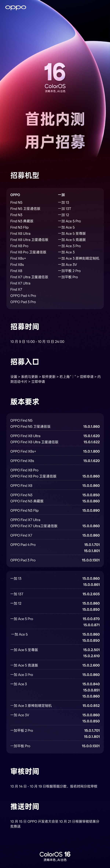Select 一加 13 in the OnePlus model list
The height and width of the screenshot is (868, 110).
pos(63,202)
